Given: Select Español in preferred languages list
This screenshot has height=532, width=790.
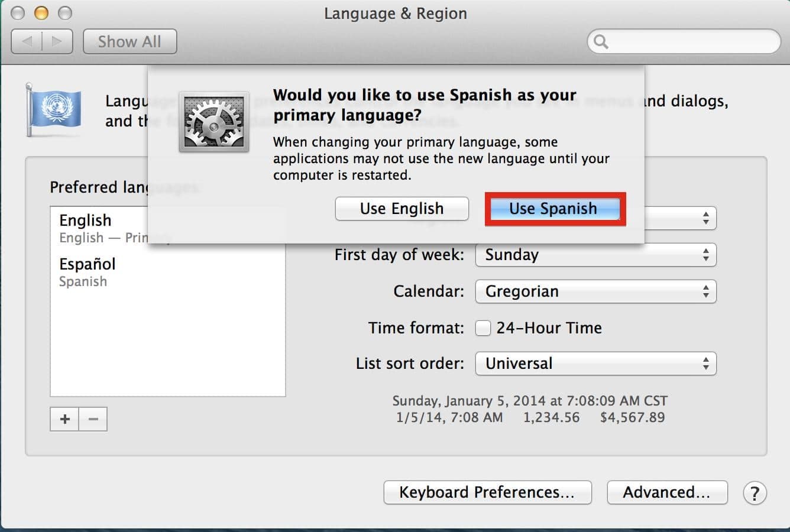Looking at the screenshot, I should (x=88, y=271).
